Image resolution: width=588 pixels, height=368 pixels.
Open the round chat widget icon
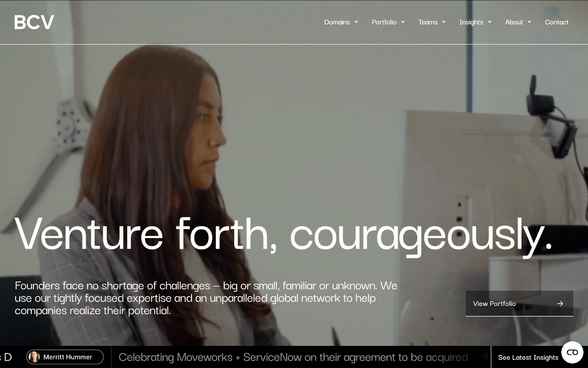[x=572, y=353]
